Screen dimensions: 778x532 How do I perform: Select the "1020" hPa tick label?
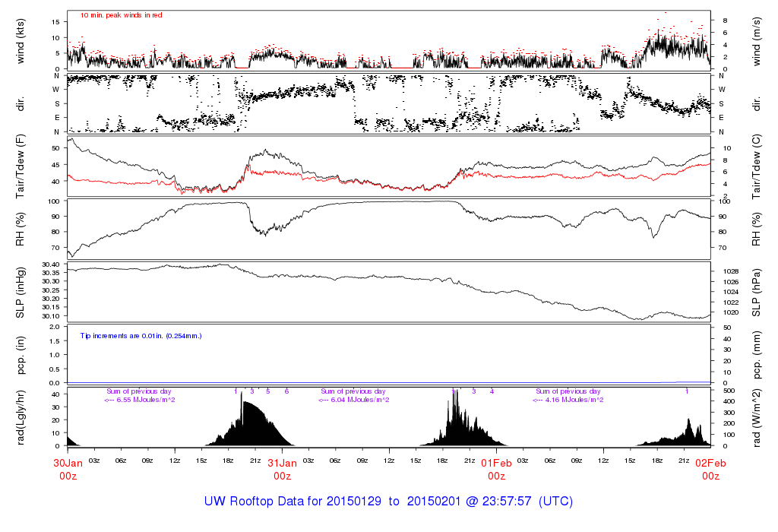(731, 312)
